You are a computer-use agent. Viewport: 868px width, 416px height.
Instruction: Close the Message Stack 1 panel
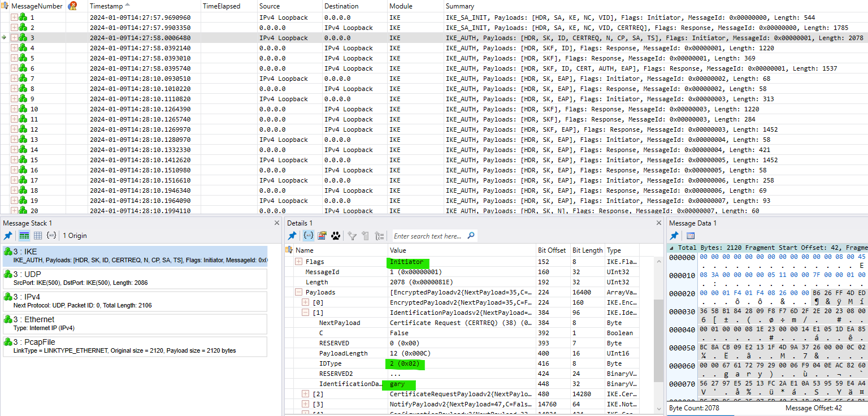point(276,223)
